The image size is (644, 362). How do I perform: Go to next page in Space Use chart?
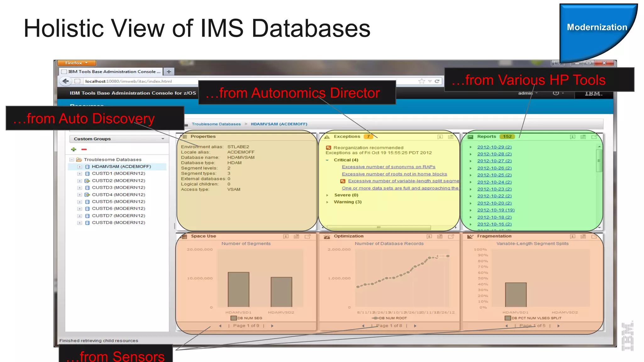[272, 326]
